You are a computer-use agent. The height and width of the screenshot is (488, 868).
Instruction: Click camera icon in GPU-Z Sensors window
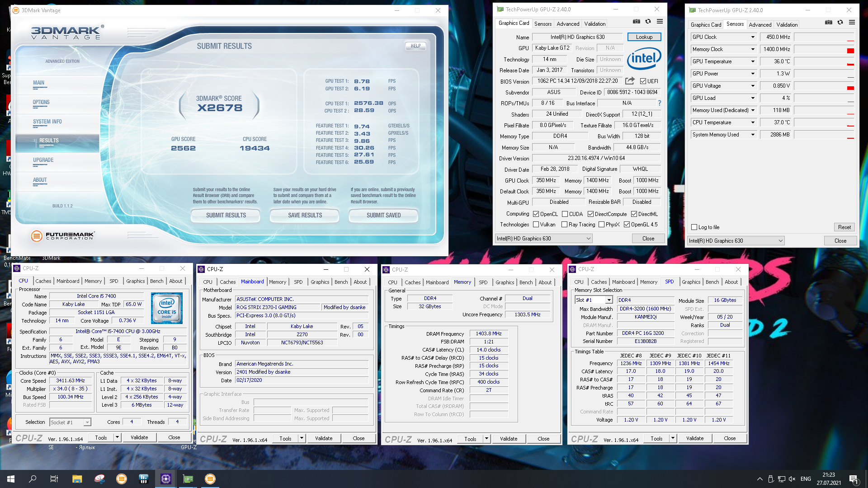pos(828,22)
